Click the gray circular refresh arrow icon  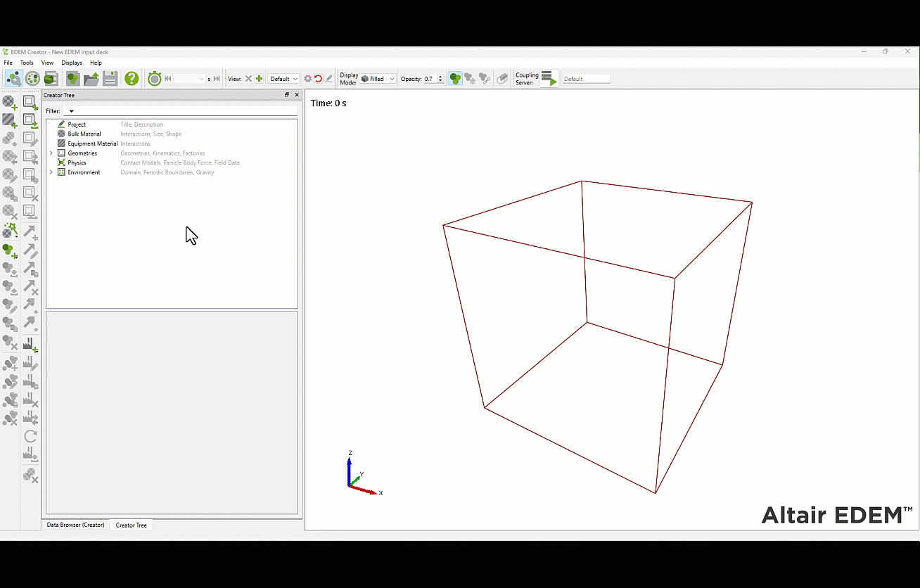click(30, 436)
